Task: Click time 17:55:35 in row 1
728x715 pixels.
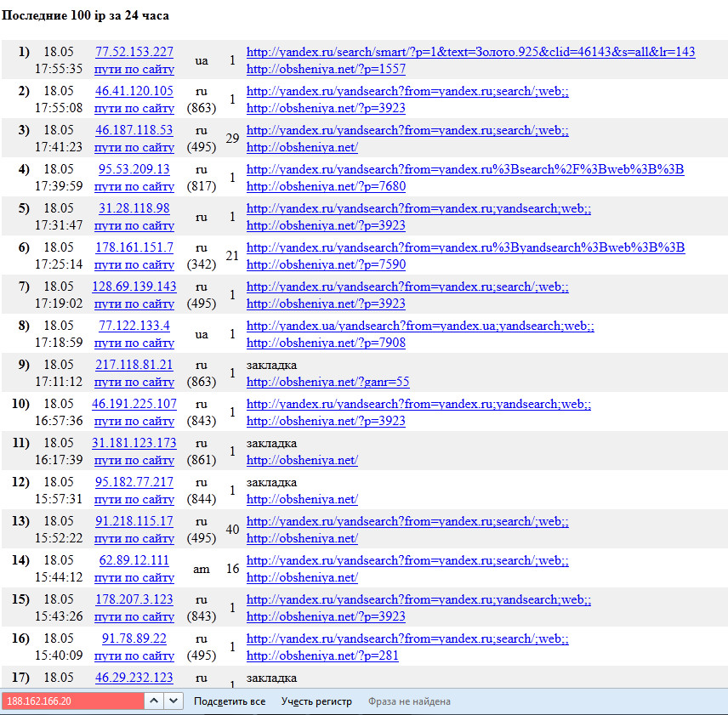Action: [x=59, y=69]
